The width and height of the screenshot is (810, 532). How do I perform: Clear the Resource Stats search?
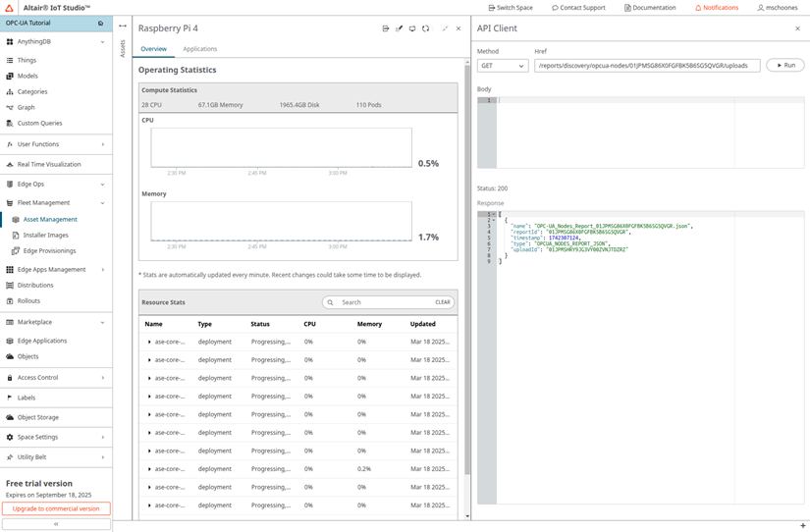(443, 302)
